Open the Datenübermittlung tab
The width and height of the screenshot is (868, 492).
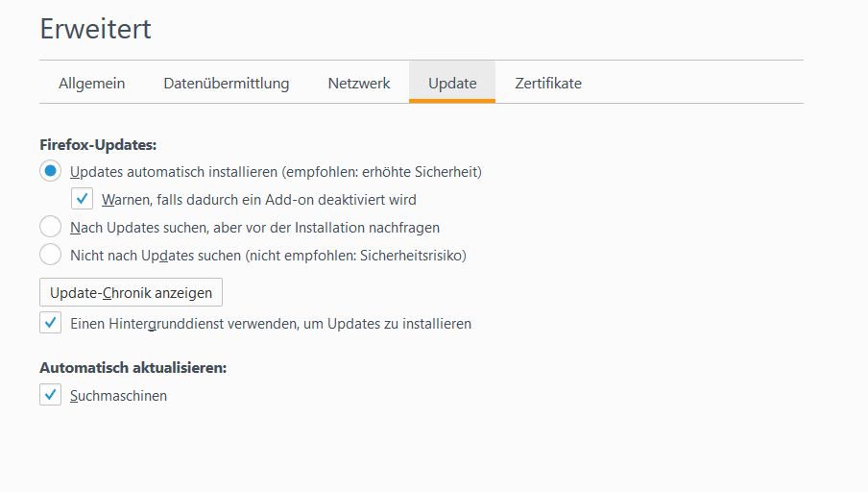(x=227, y=83)
